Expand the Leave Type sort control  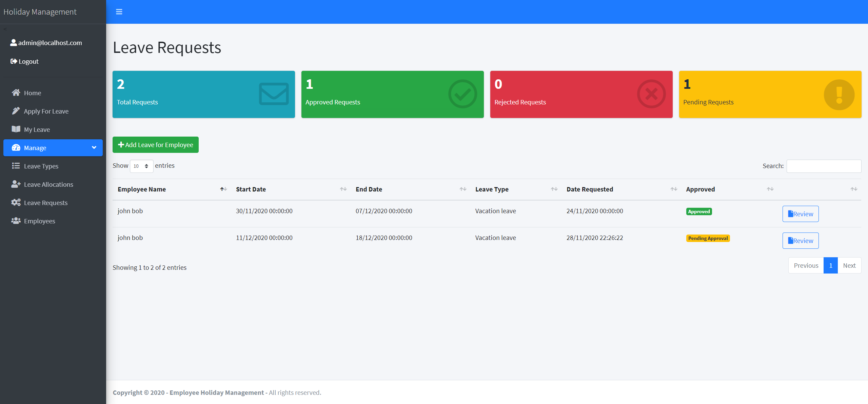pyautogui.click(x=554, y=189)
